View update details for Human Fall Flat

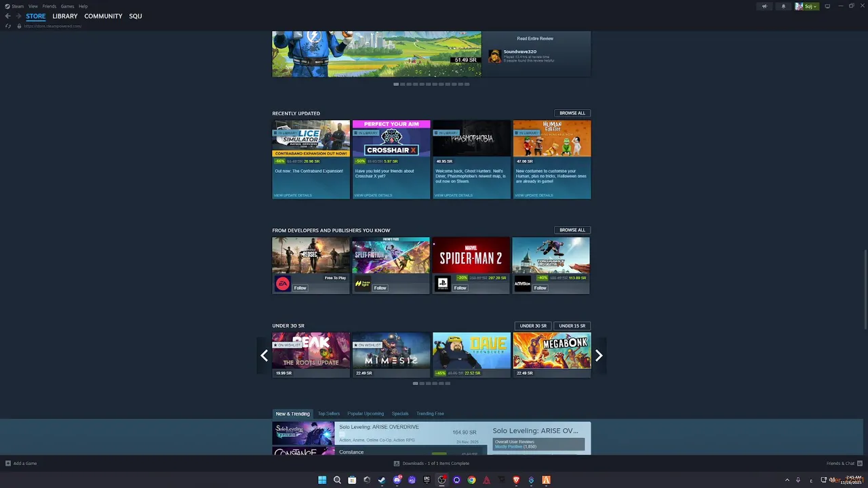point(534,195)
